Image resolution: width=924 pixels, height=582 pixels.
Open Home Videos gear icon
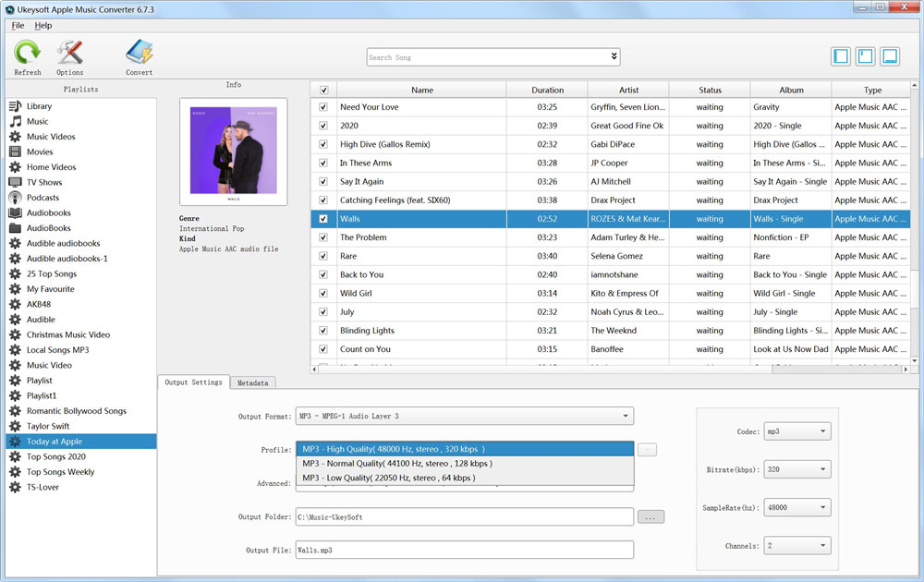click(16, 167)
